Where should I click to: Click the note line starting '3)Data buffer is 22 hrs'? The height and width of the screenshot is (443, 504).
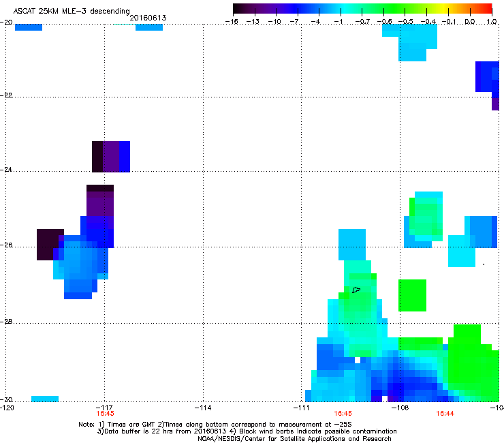click(247, 431)
